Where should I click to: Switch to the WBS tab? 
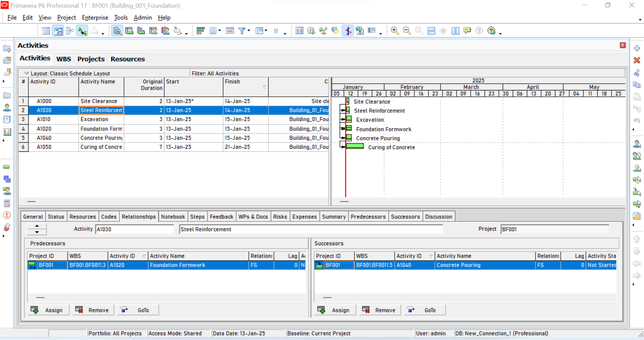pos(63,59)
